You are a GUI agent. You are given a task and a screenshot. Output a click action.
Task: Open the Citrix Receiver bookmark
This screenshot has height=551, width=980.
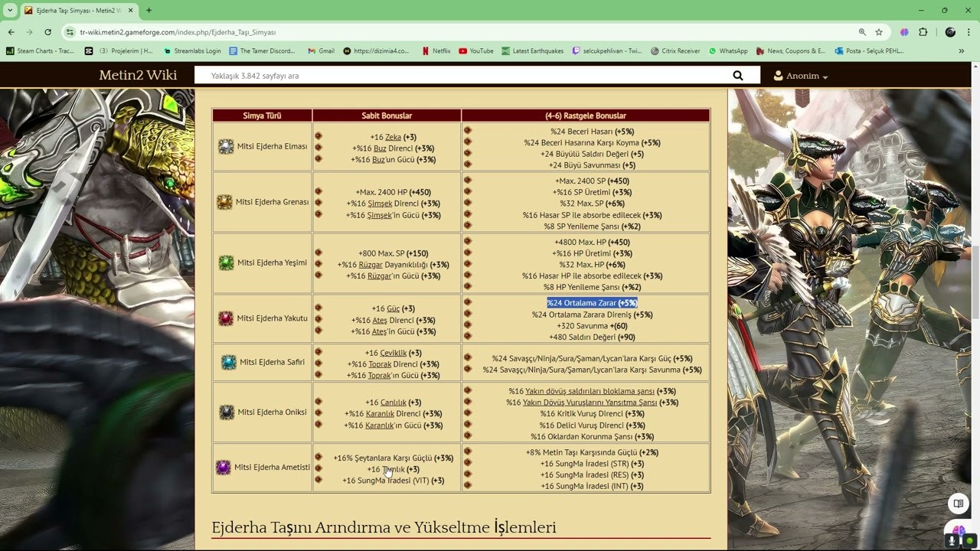coord(675,51)
